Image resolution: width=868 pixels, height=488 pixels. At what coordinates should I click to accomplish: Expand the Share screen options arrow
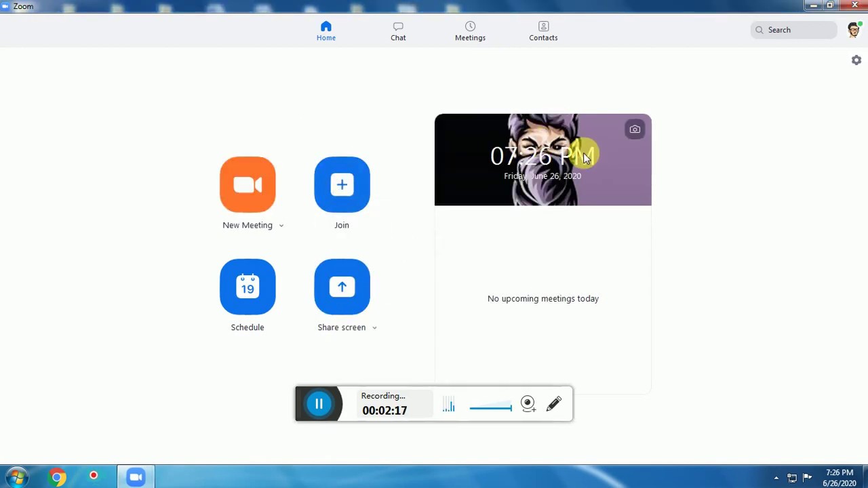pyautogui.click(x=374, y=328)
